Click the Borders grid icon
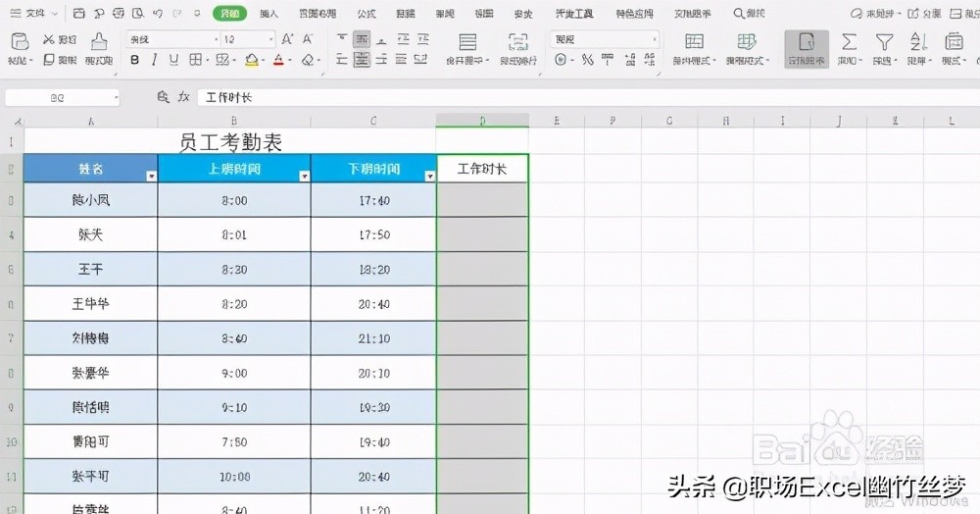980x514 pixels. (196, 60)
